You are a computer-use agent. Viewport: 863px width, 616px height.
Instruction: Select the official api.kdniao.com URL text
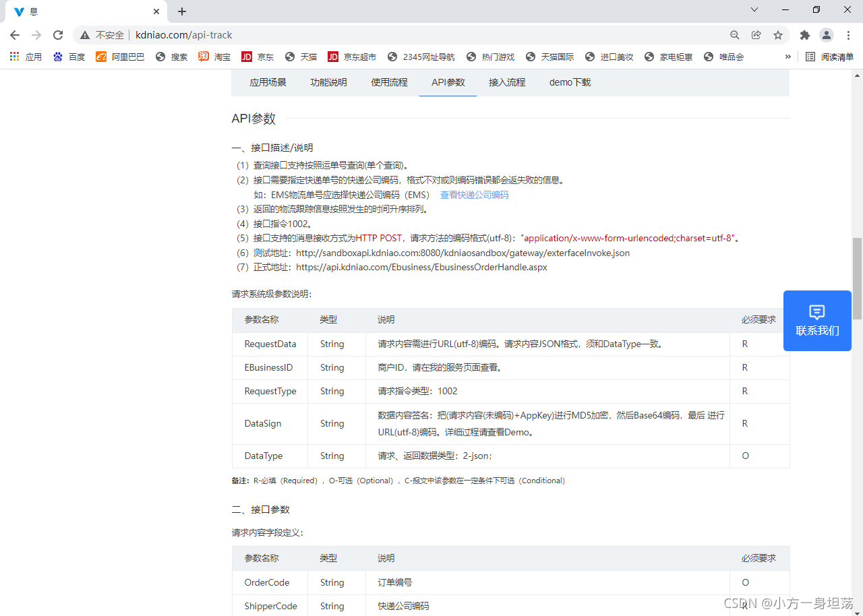(x=421, y=267)
